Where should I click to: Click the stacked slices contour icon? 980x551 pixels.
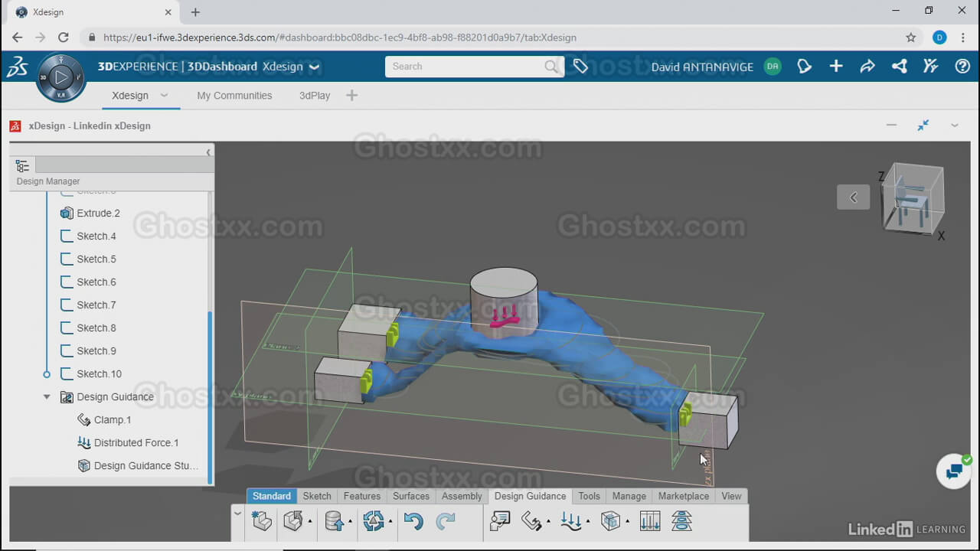coord(681,521)
